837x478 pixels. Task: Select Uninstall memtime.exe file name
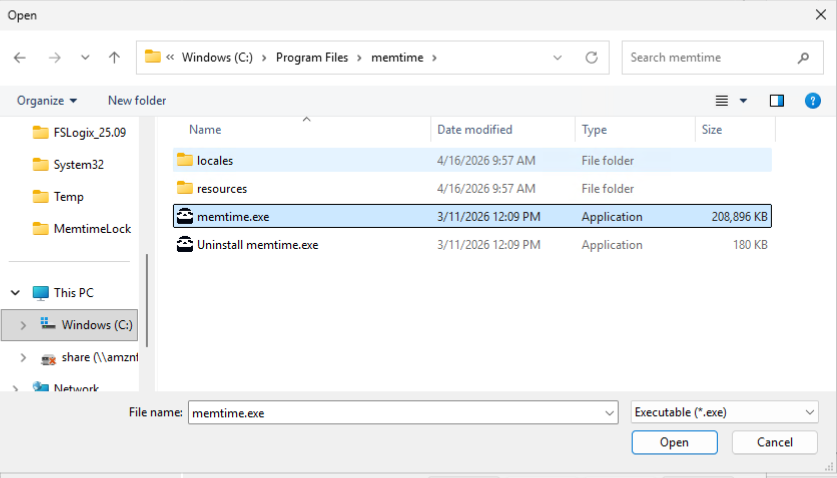point(257,245)
